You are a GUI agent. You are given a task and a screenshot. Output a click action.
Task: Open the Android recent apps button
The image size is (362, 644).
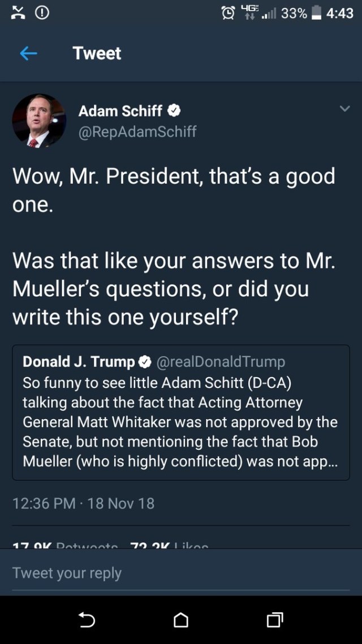pos(274,620)
